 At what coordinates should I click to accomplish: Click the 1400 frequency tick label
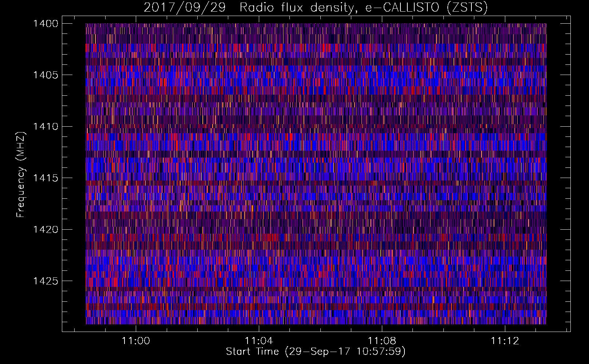[46, 24]
